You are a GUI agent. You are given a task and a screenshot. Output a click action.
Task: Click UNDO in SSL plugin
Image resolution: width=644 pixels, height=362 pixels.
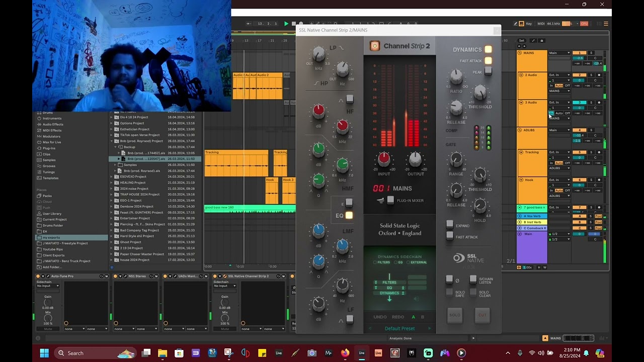point(380,317)
